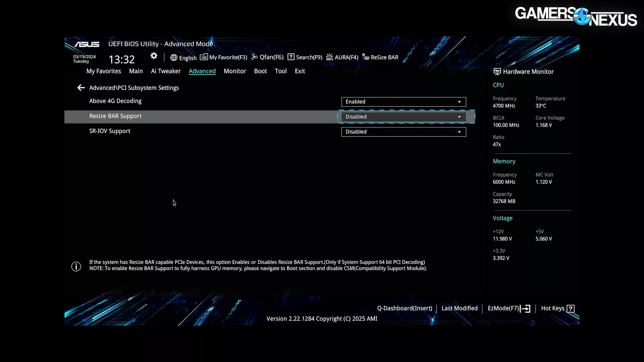Click the ReSize BAR toolbar icon
The image size is (644, 362).
click(x=365, y=57)
